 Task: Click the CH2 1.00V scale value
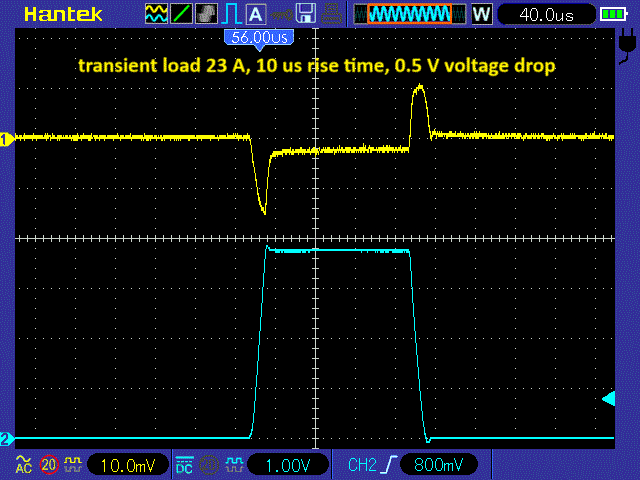288,465
